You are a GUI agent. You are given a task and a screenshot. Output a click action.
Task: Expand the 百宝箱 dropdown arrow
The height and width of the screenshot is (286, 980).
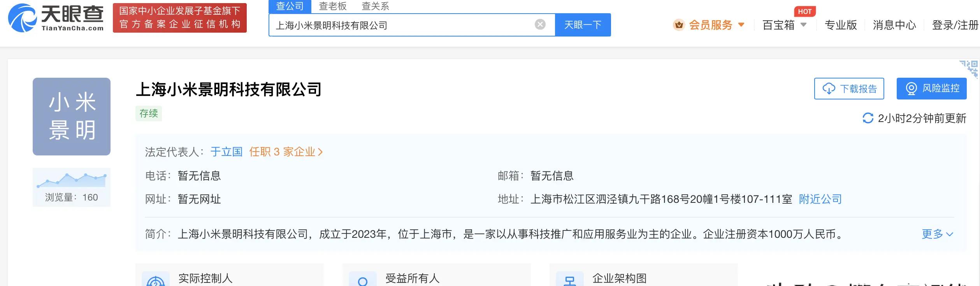coord(803,25)
